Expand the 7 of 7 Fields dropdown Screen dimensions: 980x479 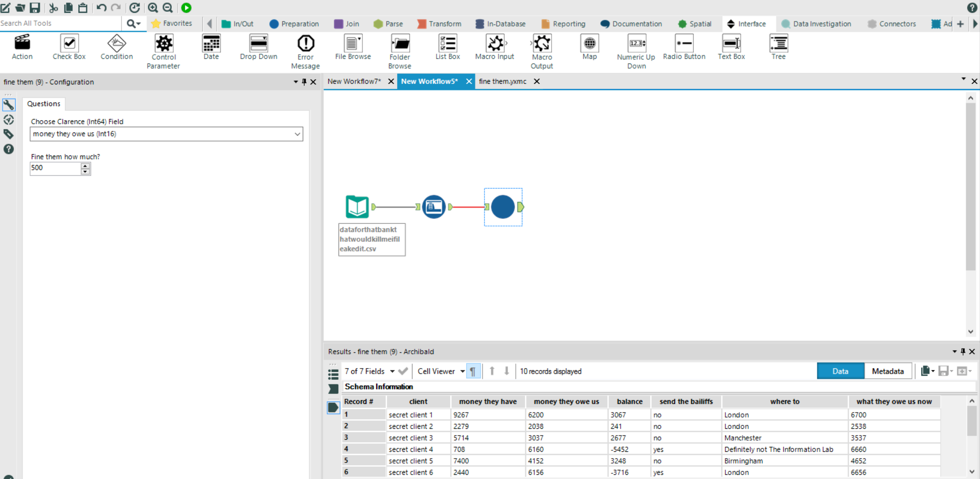[392, 371]
